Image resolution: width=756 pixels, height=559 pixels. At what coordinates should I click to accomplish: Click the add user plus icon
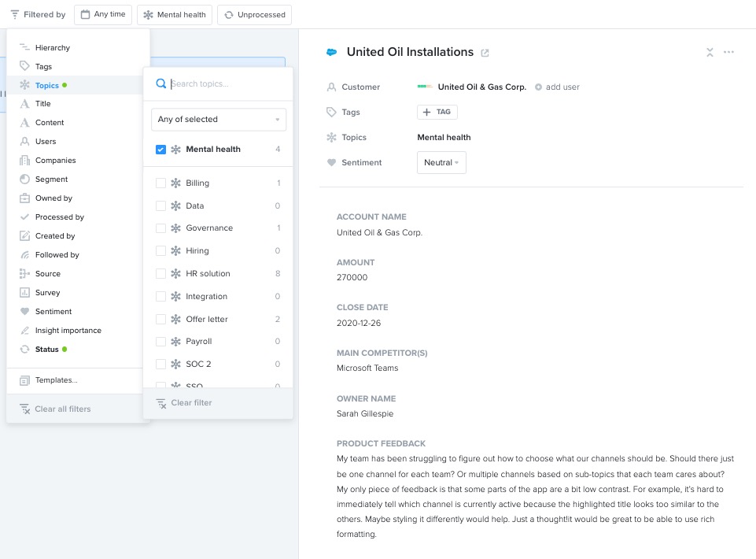539,87
